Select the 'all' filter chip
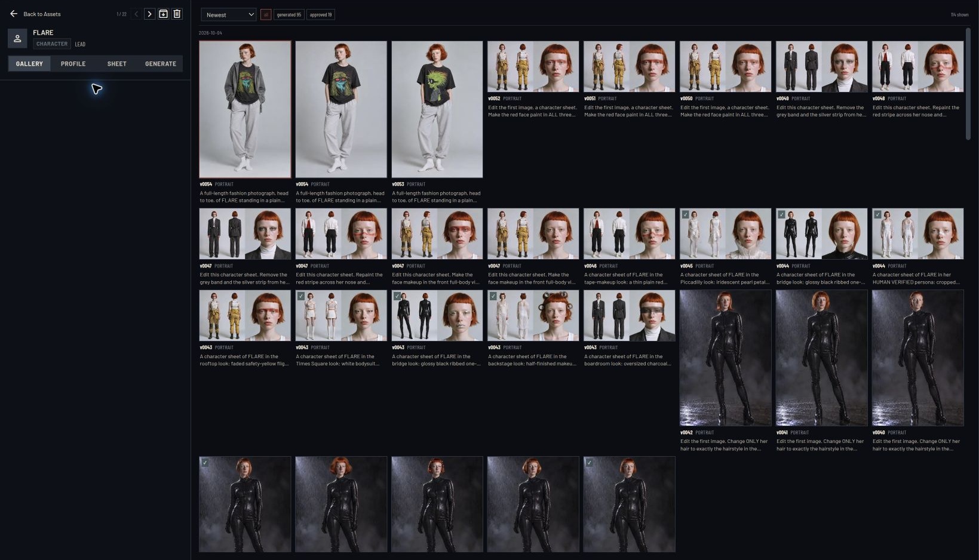This screenshot has height=560, width=979. (266, 15)
